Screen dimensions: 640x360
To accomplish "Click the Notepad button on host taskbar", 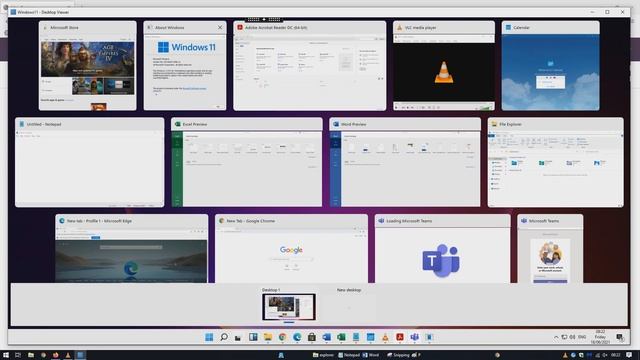I will click(349, 355).
